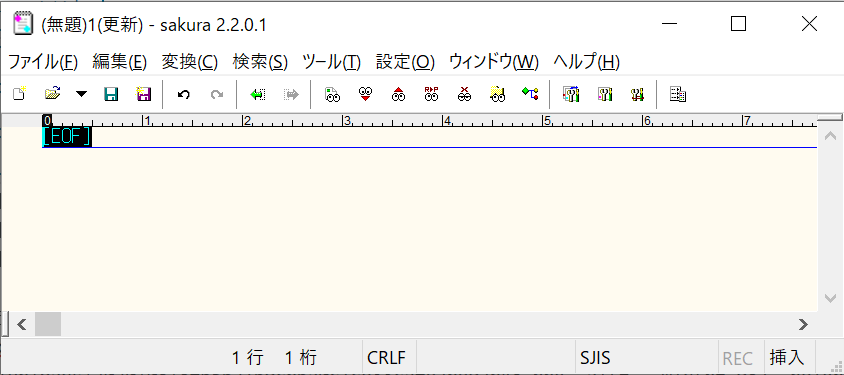This screenshot has width=844, height=375.
Task: Click the Save floppy disk icon
Action: point(111,95)
